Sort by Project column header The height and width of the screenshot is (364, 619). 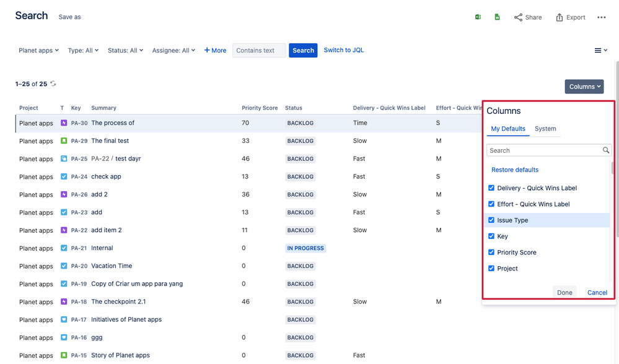click(x=29, y=108)
